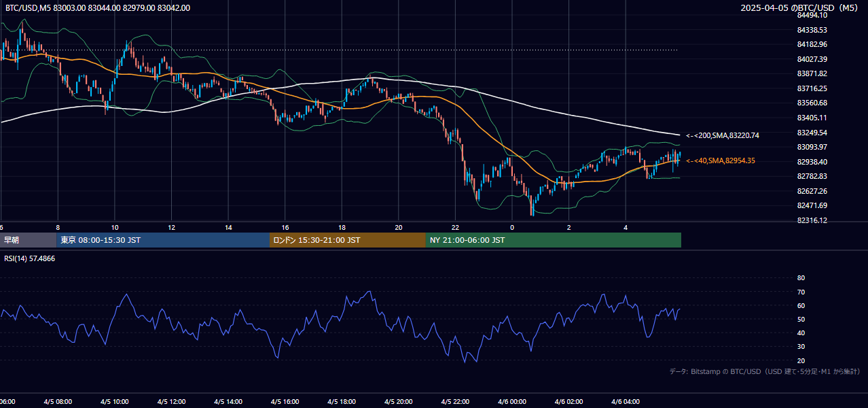The image size is (868, 408).
Task: Click the 4/5 12:00 time label
Action: coord(172,402)
